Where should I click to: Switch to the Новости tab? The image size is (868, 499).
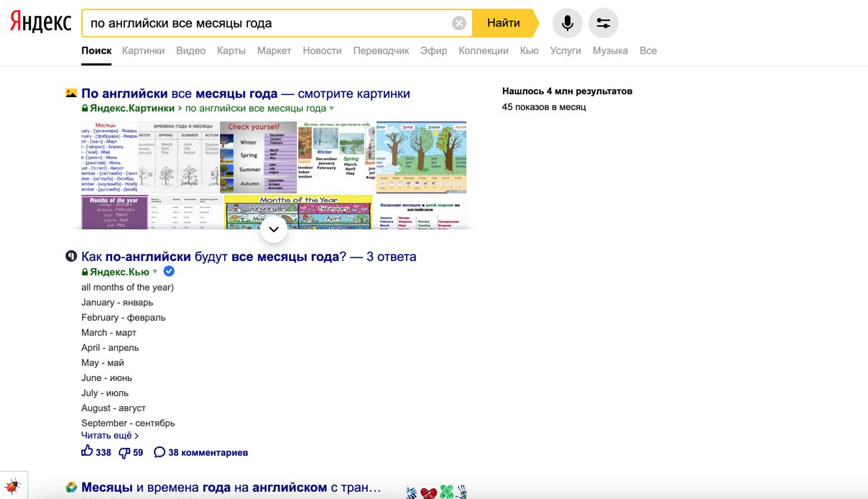(322, 50)
